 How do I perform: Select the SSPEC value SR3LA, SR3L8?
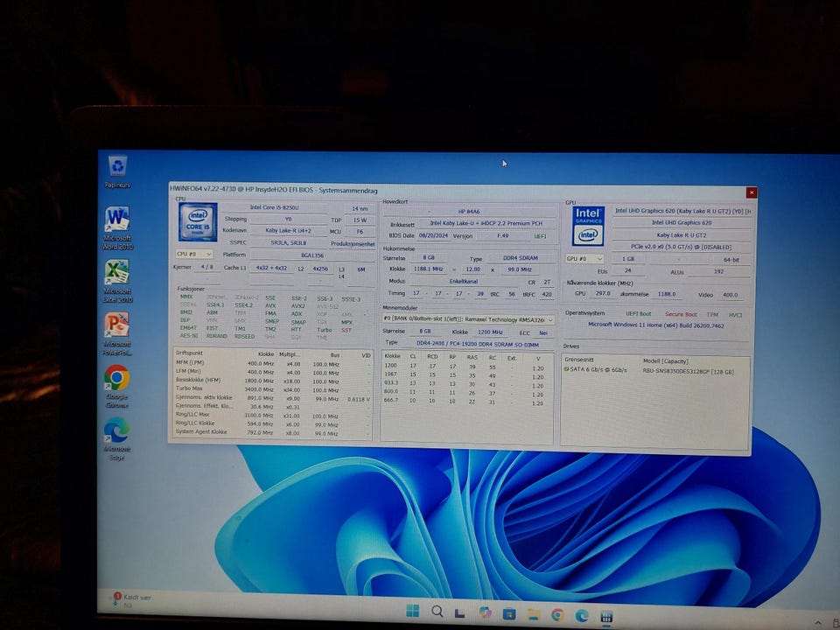[288, 242]
